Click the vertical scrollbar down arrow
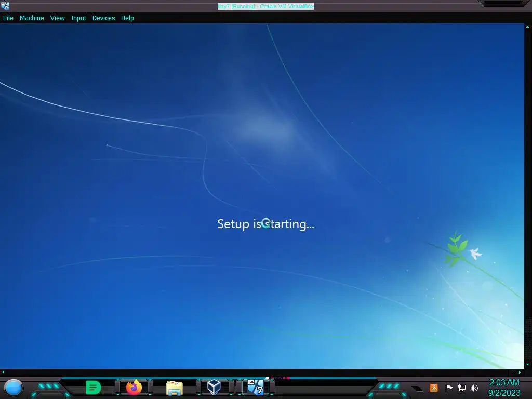The width and height of the screenshot is (532, 399). [x=528, y=365]
